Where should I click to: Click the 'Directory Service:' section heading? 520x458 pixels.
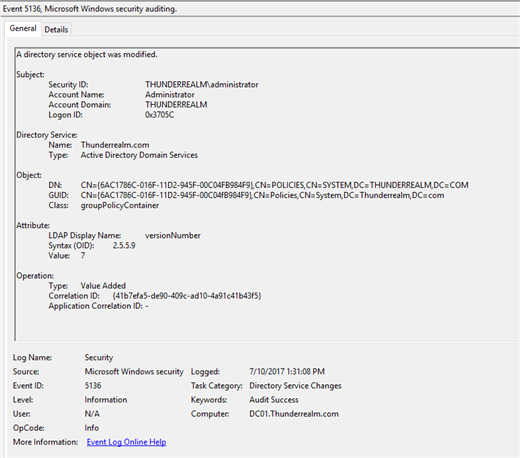pos(47,135)
